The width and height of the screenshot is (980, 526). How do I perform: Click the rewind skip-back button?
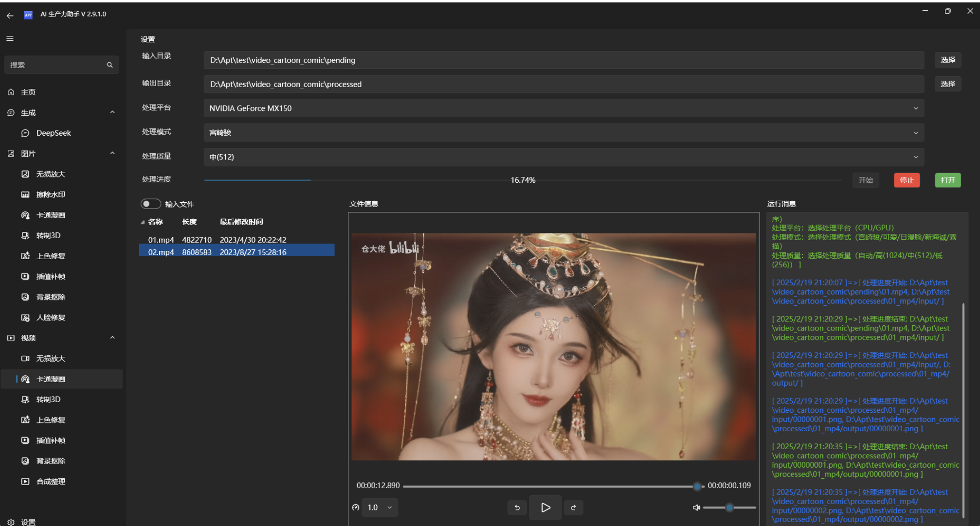[x=517, y=508]
